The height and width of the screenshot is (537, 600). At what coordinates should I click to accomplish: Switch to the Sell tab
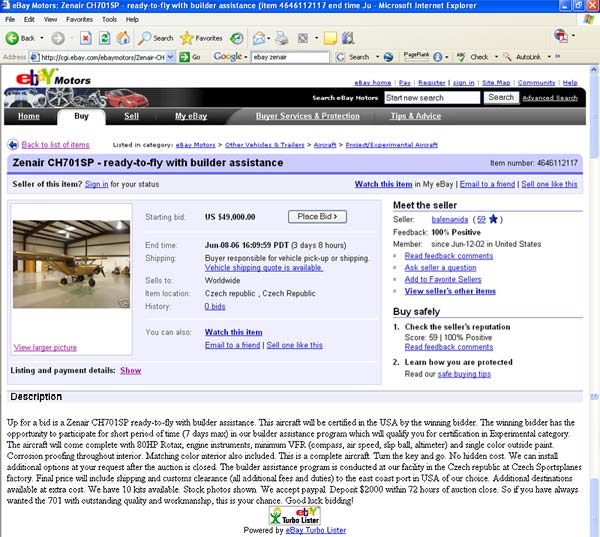[131, 116]
